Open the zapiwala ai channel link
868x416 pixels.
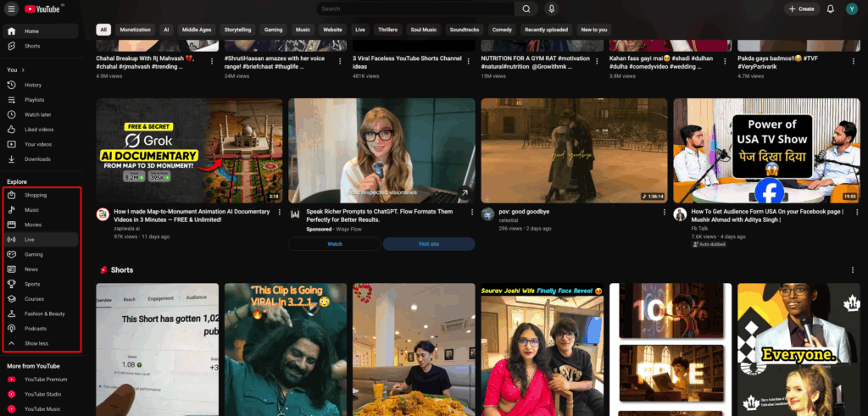[x=128, y=228]
